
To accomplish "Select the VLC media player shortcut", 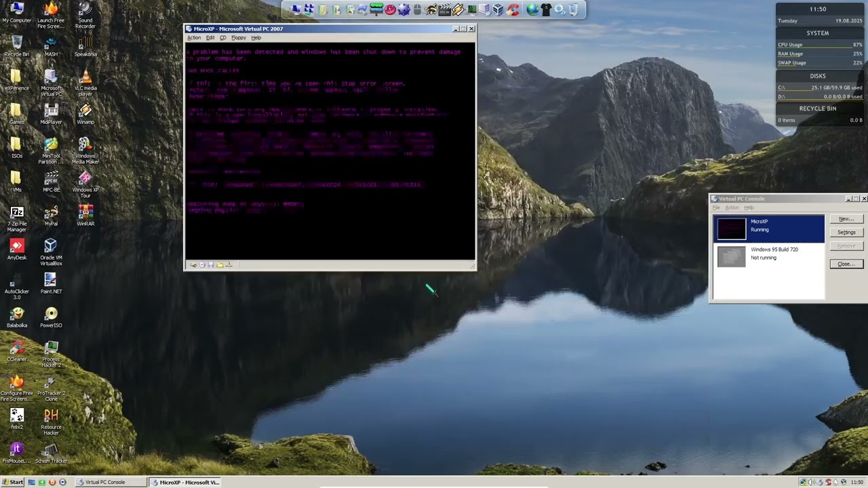I will click(x=85, y=83).
